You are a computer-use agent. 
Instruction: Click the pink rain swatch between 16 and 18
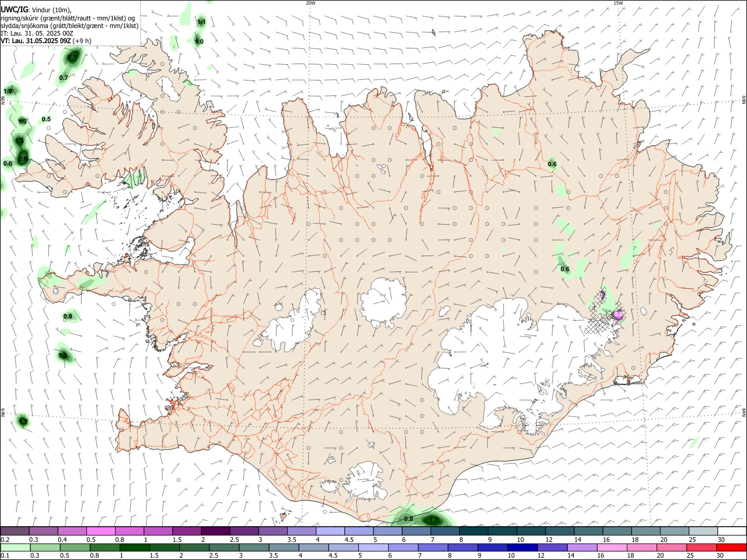pyautogui.click(x=612, y=547)
